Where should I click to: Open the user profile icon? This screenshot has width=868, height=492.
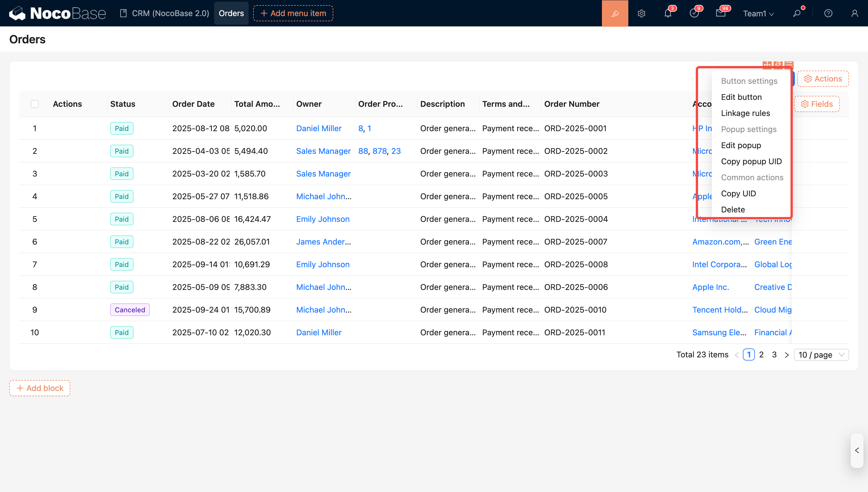[855, 13]
